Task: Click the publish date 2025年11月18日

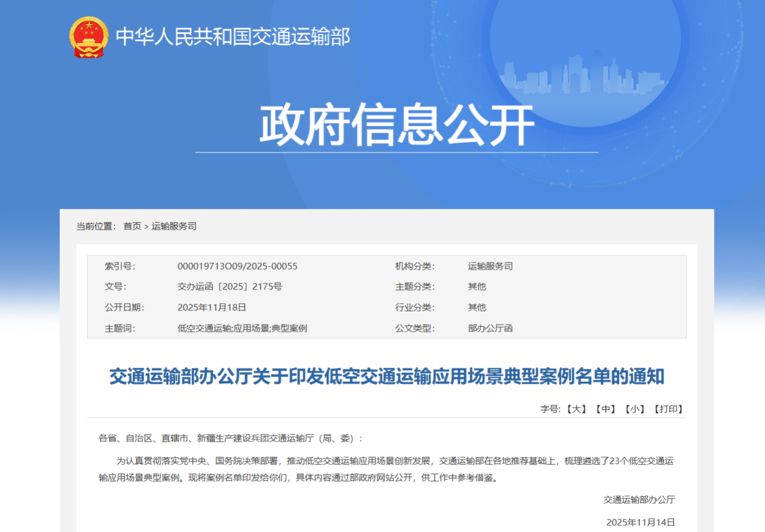Action: (x=212, y=307)
